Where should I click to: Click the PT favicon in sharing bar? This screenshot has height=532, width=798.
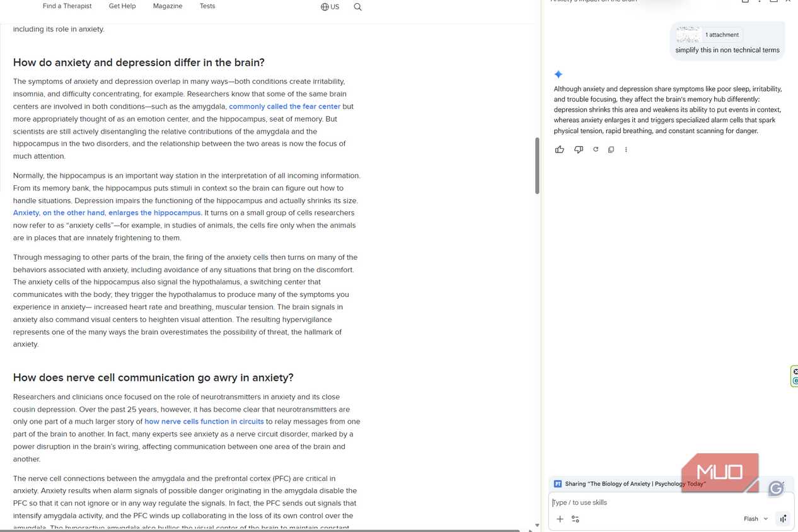coord(558,484)
